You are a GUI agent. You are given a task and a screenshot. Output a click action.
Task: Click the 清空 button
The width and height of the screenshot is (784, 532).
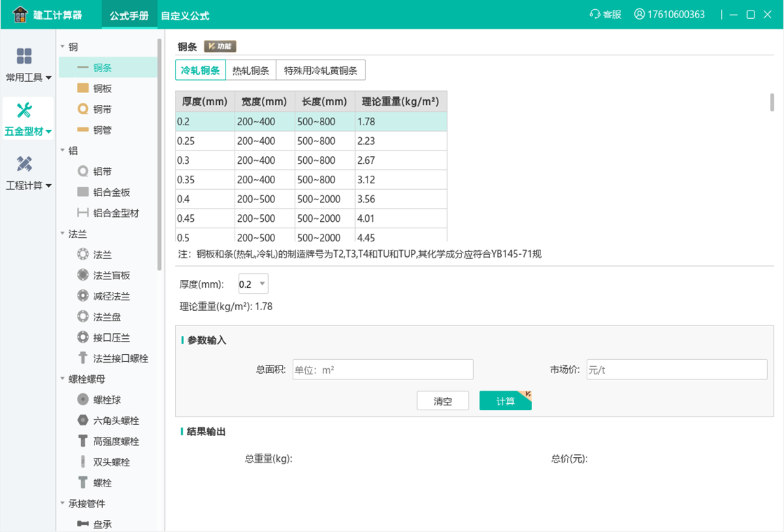[x=442, y=400]
